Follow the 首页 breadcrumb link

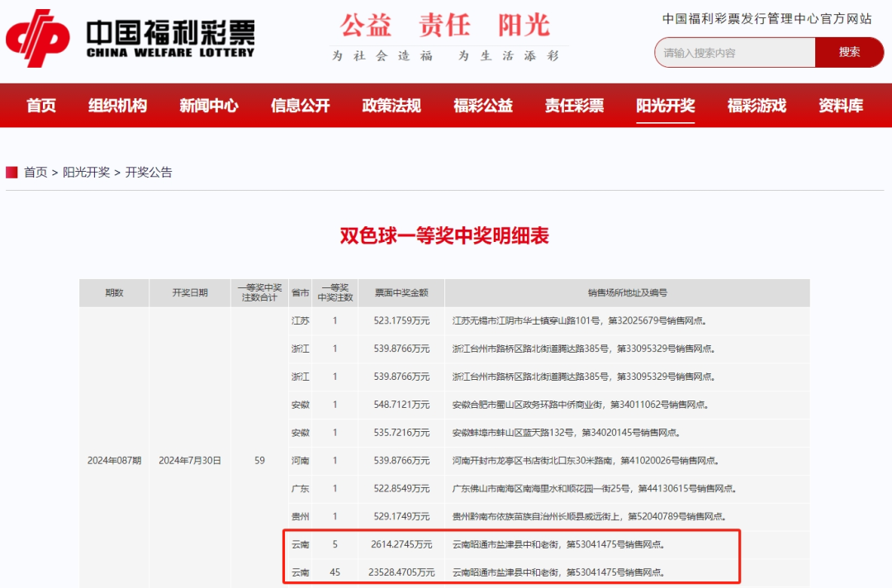(36, 173)
